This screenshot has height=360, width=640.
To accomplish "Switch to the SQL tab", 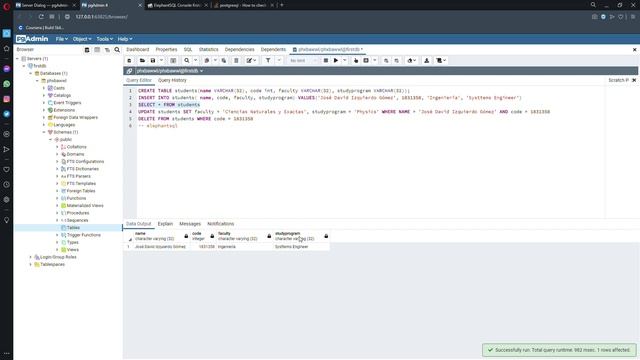I will (x=188, y=49).
